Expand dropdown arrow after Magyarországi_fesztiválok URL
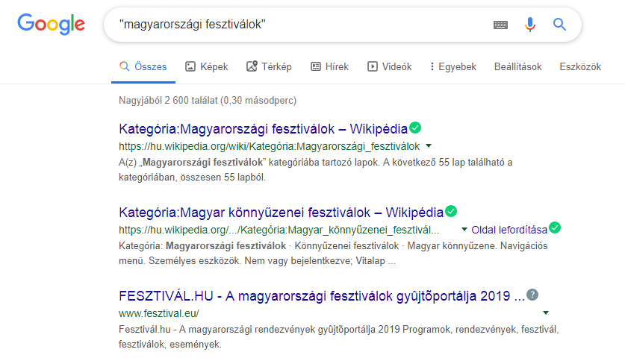This screenshot has width=625, height=364. point(429,145)
